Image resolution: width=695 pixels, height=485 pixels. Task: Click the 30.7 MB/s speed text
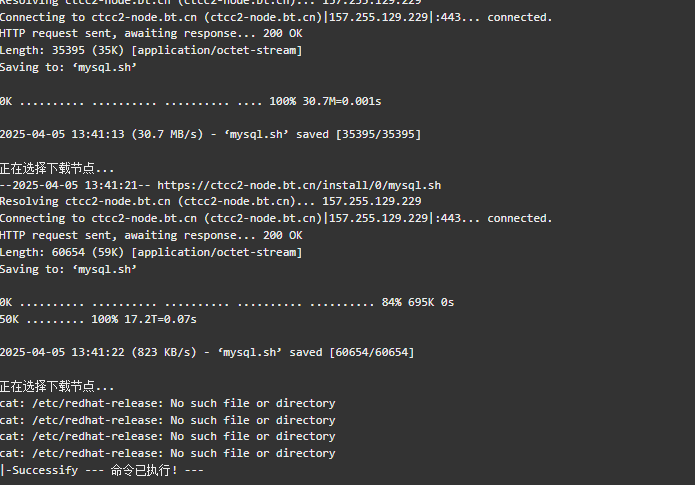(x=167, y=134)
